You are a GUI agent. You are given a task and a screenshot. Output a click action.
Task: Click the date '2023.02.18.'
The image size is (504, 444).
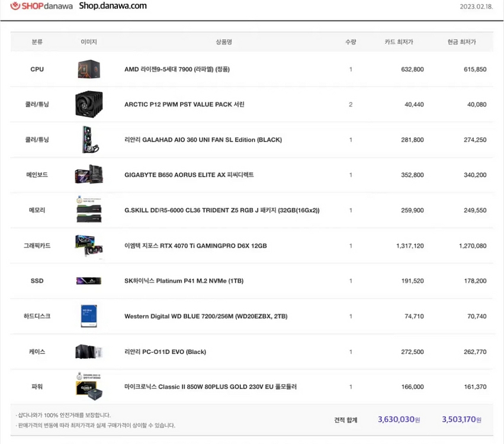coord(476,7)
